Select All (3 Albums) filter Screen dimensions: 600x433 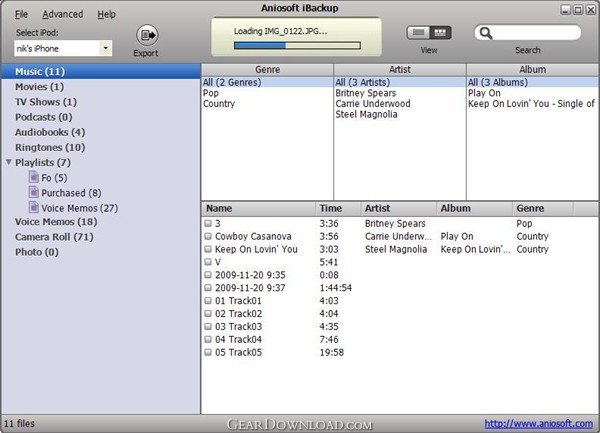coord(532,82)
